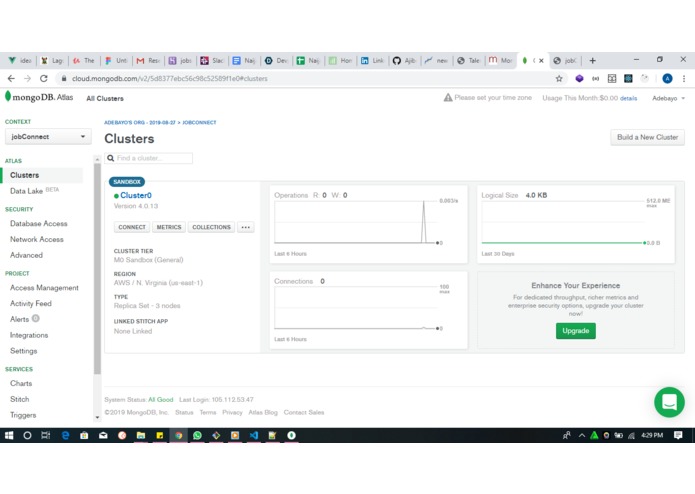Switch to Visual Studio Code on the taskbar
695x494 pixels.
(254, 435)
